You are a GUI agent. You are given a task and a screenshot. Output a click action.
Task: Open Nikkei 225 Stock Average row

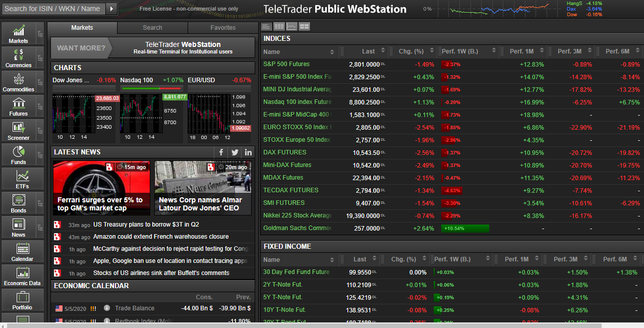(451, 215)
